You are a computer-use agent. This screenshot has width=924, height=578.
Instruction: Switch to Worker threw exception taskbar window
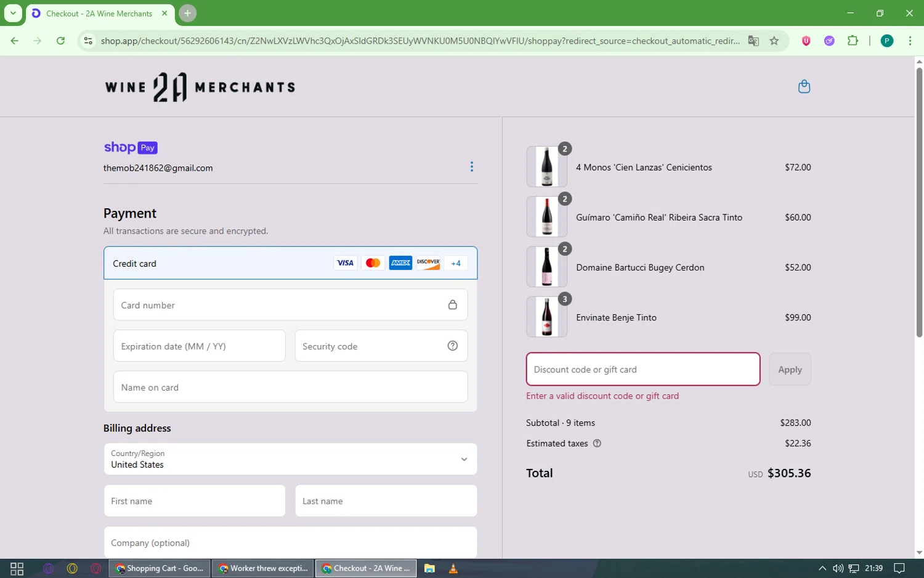pos(263,568)
